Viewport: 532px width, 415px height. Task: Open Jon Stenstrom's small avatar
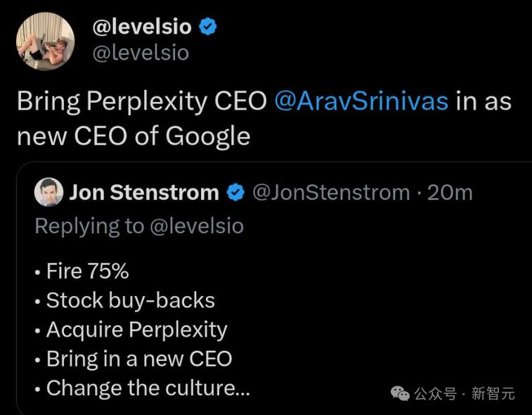click(x=48, y=192)
